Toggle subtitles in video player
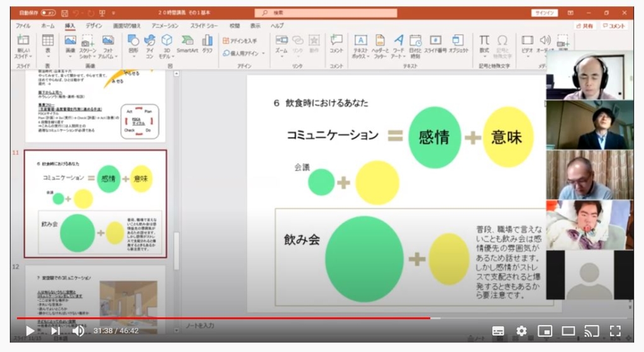644x352 pixels. pyautogui.click(x=498, y=331)
